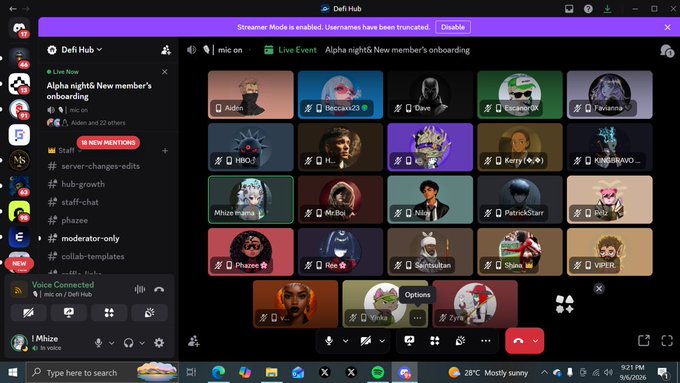Share your screen from left voice panel
Screen dimensions: 680x383
(69, 312)
